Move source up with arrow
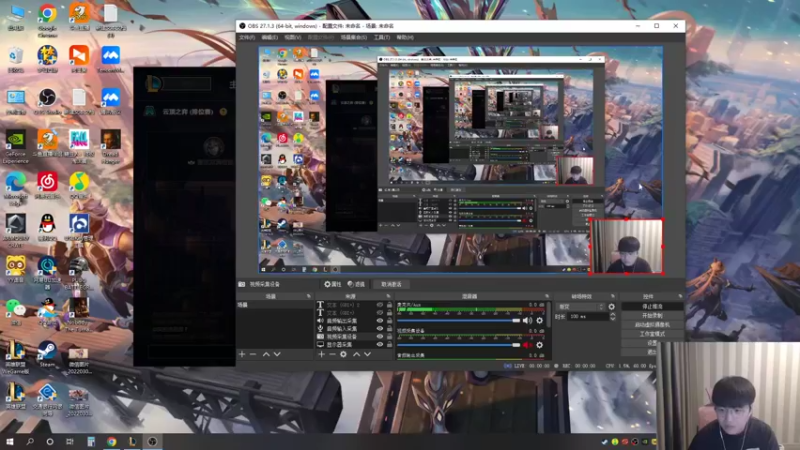This screenshot has width=800, height=450. (357, 354)
